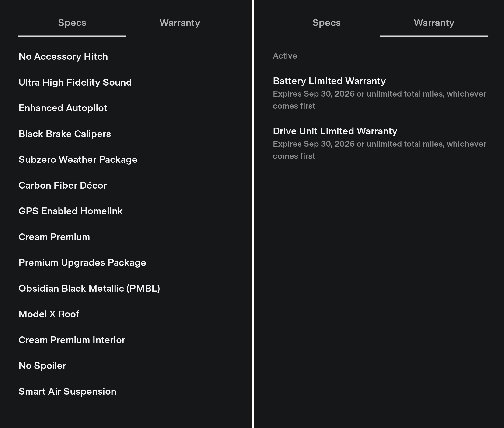Image resolution: width=504 pixels, height=428 pixels.
Task: Click the No Accessory Hitch spec
Action: 63,57
